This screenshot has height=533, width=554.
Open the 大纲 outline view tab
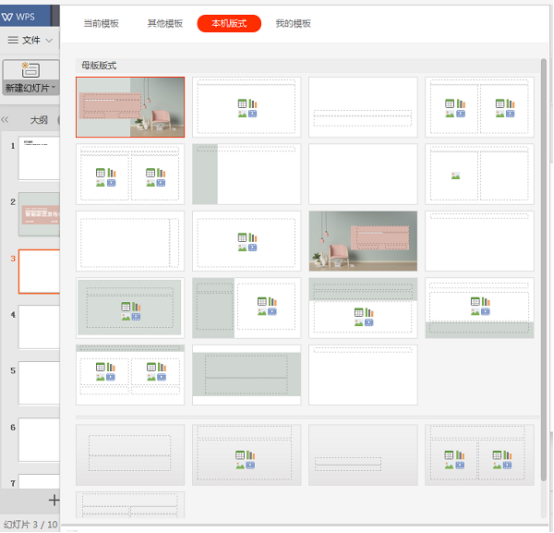coord(39,120)
